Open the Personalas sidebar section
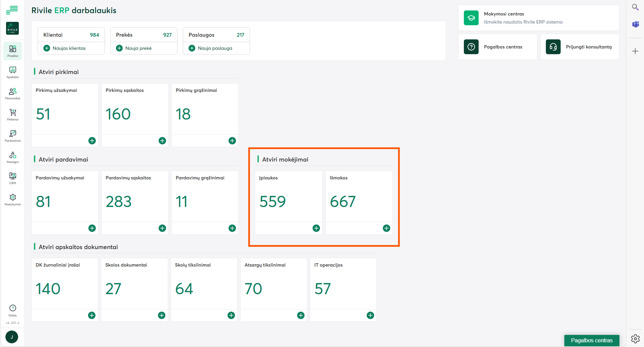644x347 pixels. (x=12, y=93)
